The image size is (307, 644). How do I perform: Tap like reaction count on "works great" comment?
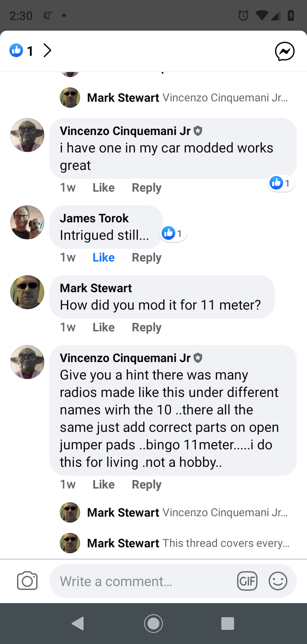[x=281, y=183]
